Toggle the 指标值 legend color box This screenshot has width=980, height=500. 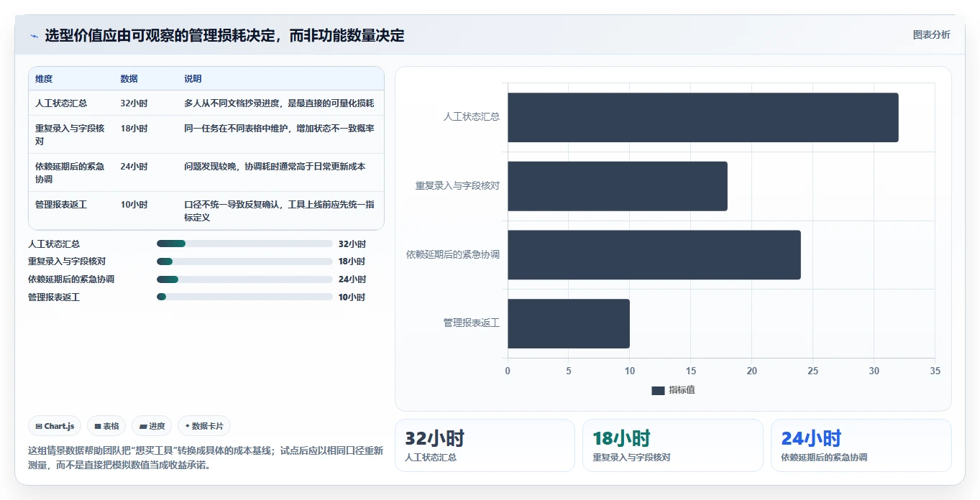[658, 390]
